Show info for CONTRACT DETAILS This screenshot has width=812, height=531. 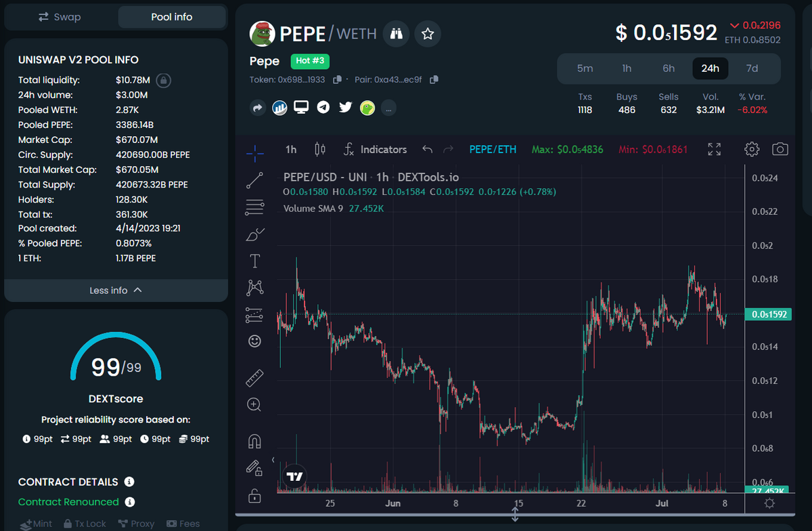[x=129, y=482]
